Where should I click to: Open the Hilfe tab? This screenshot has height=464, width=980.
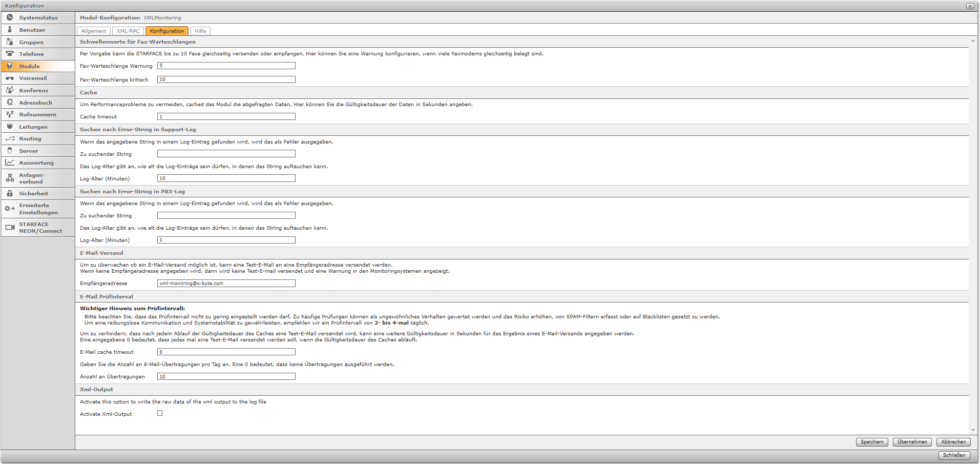(200, 31)
